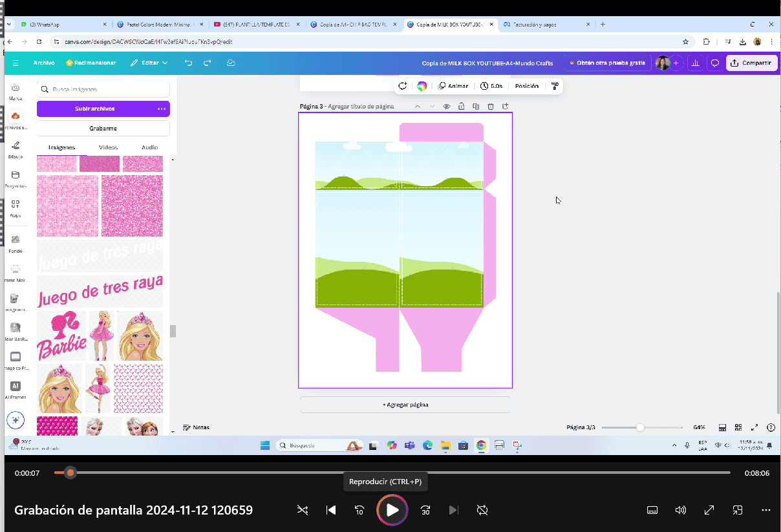Skip back 10 seconds in player
Screen dimensions: 781x532
click(x=359, y=510)
